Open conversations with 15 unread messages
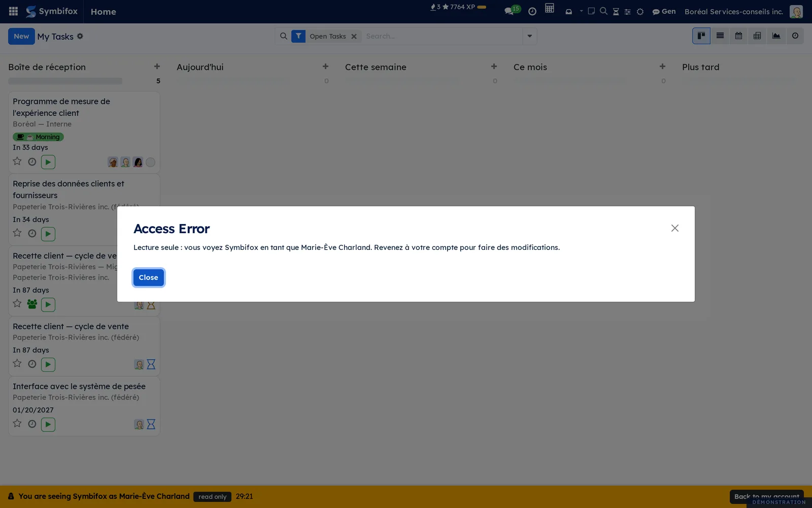The height and width of the screenshot is (508, 812). pos(512,10)
